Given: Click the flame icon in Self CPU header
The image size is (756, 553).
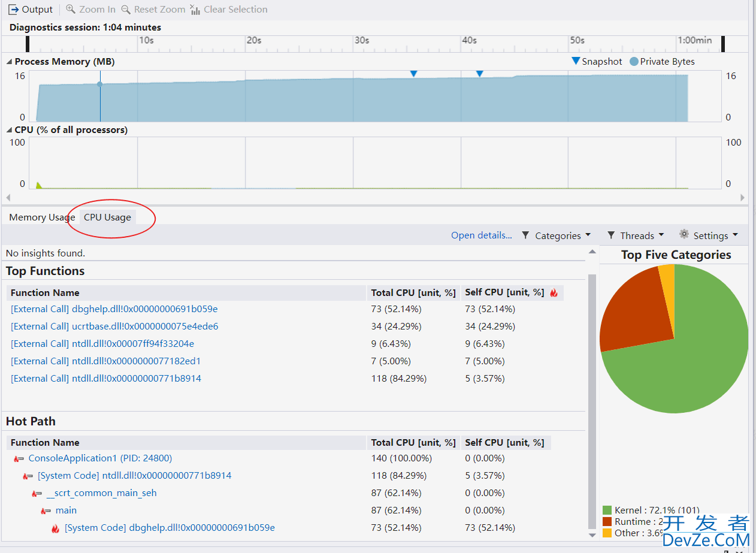Looking at the screenshot, I should click(x=554, y=293).
